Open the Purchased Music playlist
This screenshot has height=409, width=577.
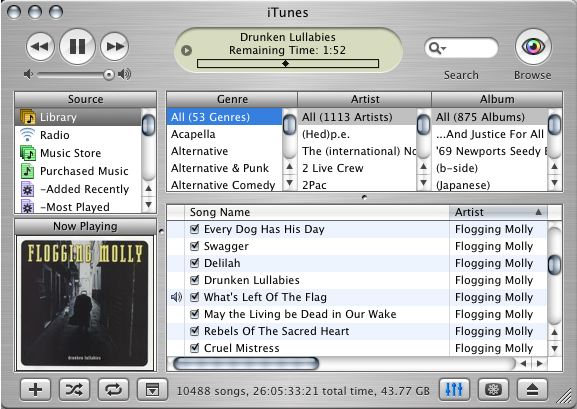[78, 171]
